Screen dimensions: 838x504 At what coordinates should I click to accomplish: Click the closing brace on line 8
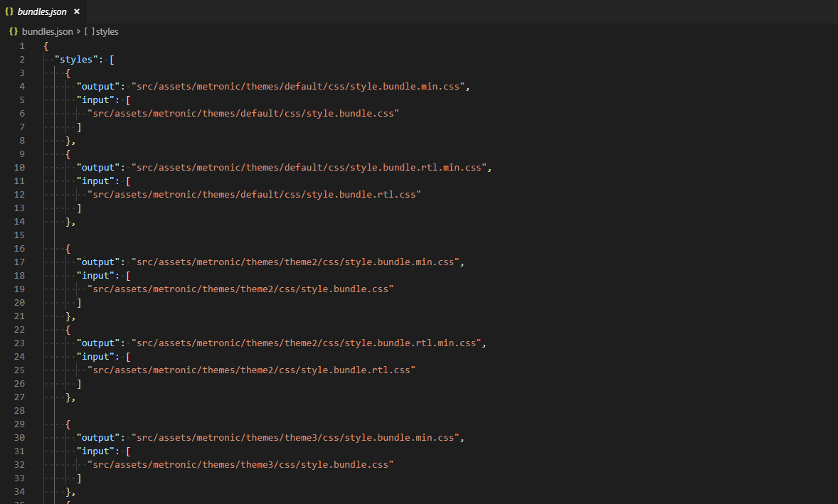point(67,140)
